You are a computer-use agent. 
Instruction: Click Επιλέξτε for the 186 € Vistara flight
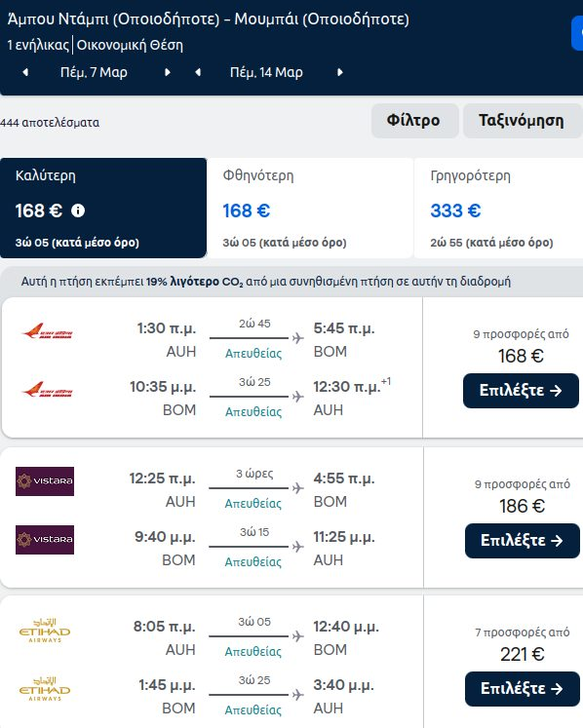[x=523, y=541]
